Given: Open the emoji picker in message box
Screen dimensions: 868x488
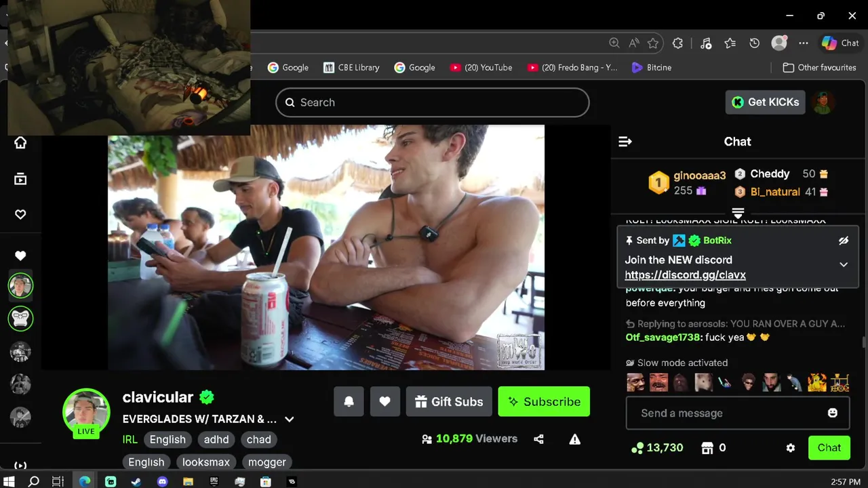Looking at the screenshot, I should pos(833,413).
